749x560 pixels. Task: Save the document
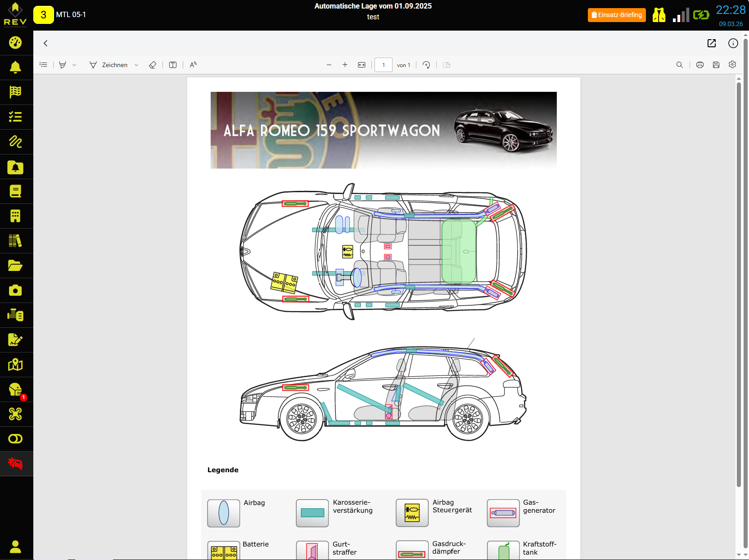tap(716, 65)
